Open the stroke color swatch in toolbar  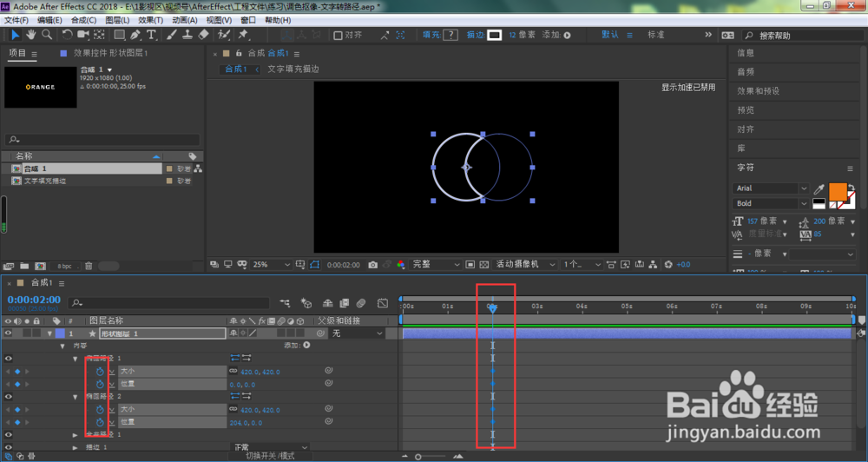(x=495, y=35)
